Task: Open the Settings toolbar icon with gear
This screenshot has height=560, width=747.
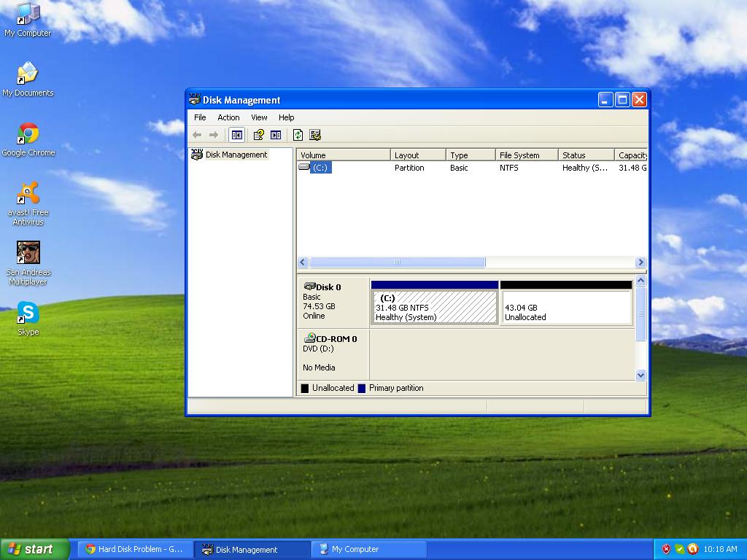Action: pyautogui.click(x=315, y=135)
